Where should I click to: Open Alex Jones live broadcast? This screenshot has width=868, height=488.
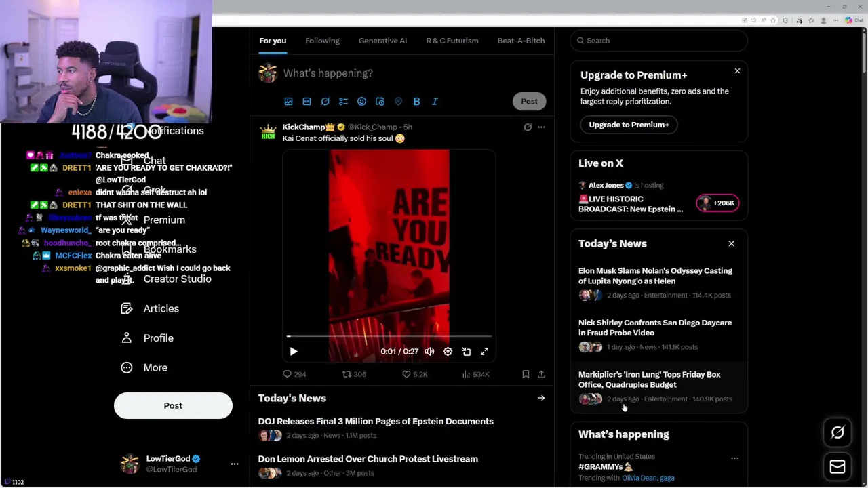(x=631, y=204)
